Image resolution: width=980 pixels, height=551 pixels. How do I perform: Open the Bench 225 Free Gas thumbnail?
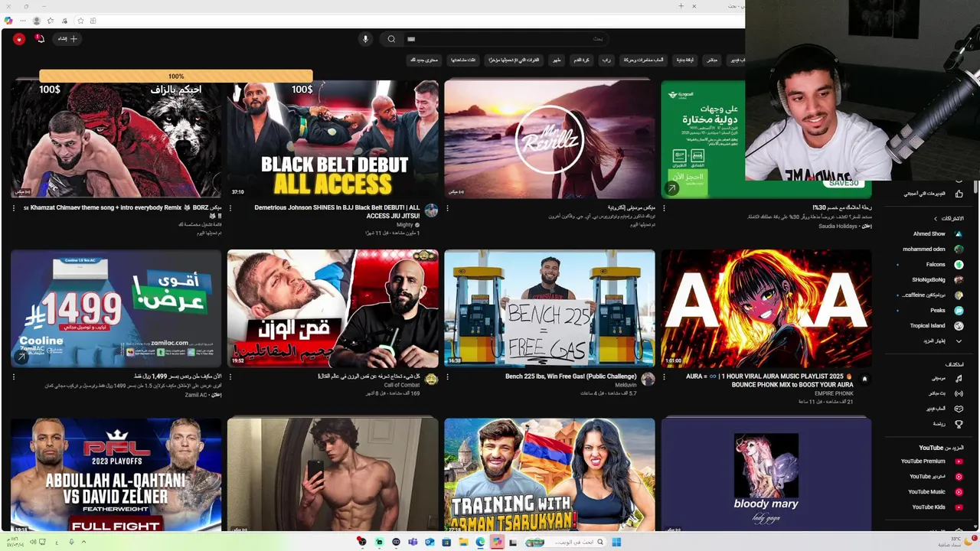550,308
